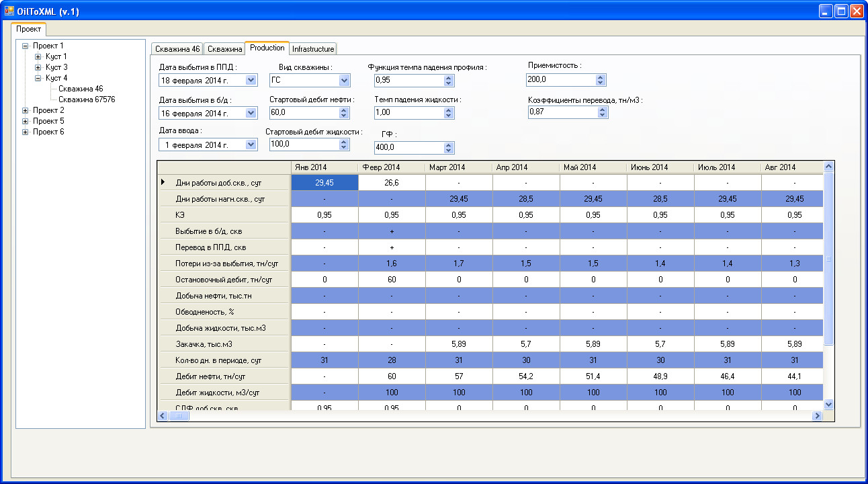Maximize the OilToXML window
Image resolution: width=868 pixels, height=484 pixels.
pyautogui.click(x=840, y=11)
